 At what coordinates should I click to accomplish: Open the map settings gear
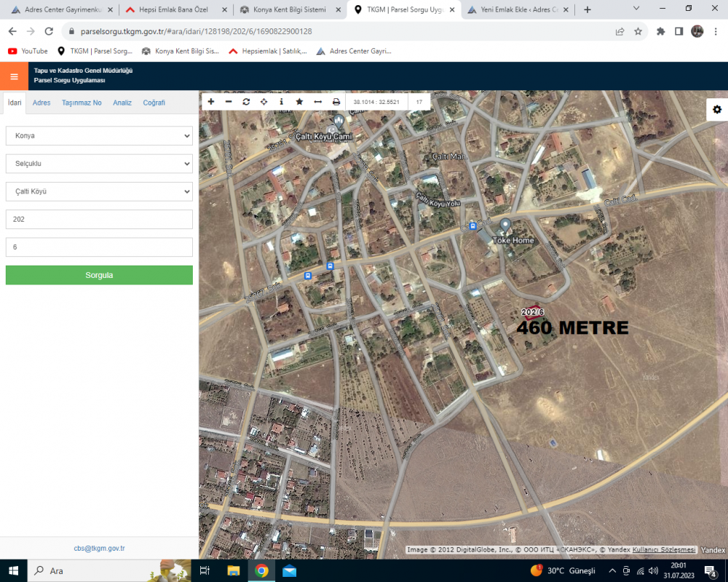tap(717, 110)
